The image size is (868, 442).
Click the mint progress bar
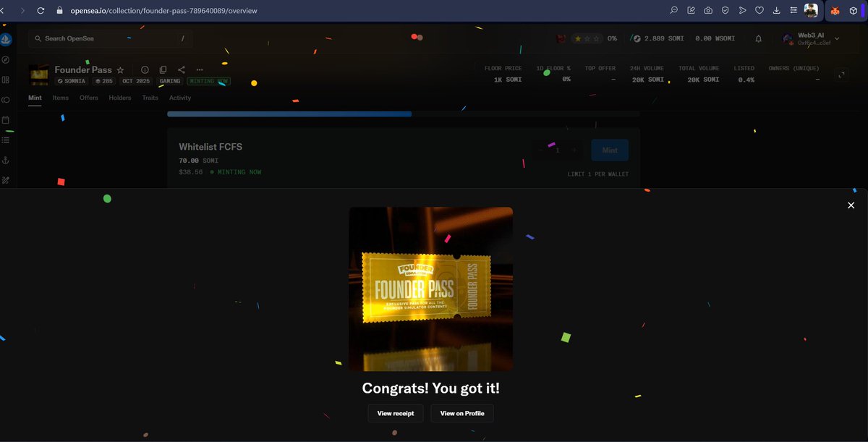point(403,114)
